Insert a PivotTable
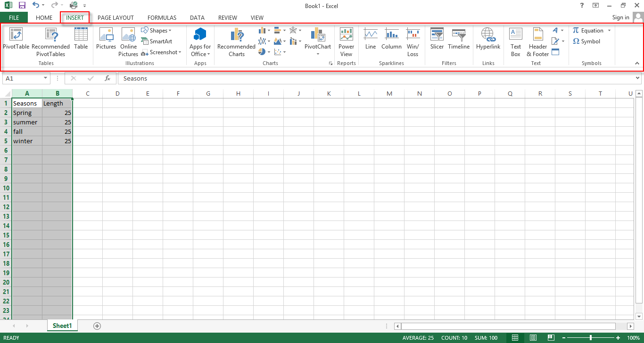Screen dimensions: 644x343 pyautogui.click(x=16, y=39)
